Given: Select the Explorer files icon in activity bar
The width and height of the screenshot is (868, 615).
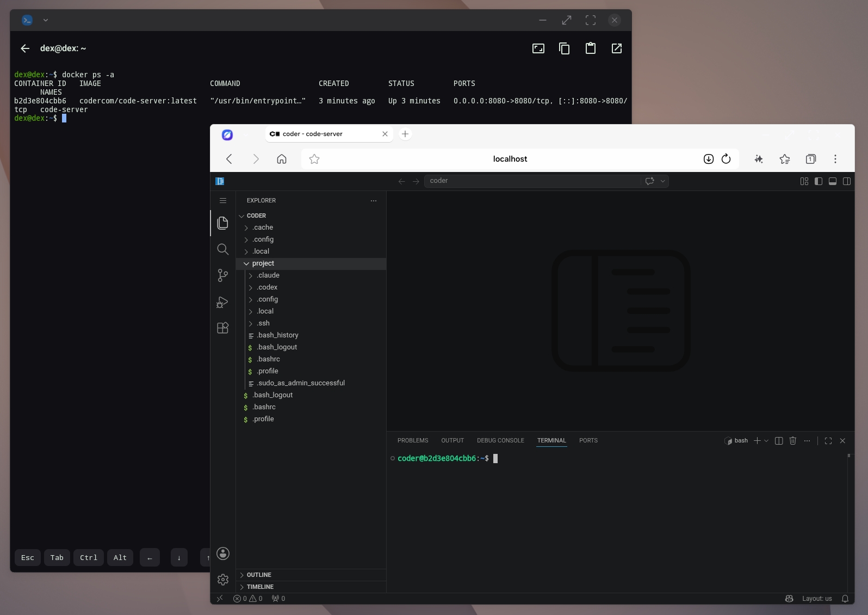Looking at the screenshot, I should pyautogui.click(x=222, y=223).
